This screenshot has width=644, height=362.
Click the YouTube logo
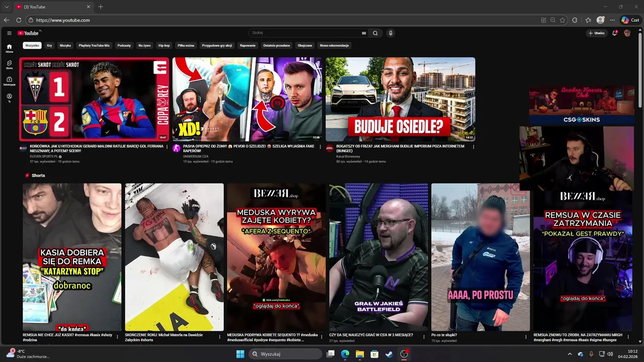(x=29, y=33)
